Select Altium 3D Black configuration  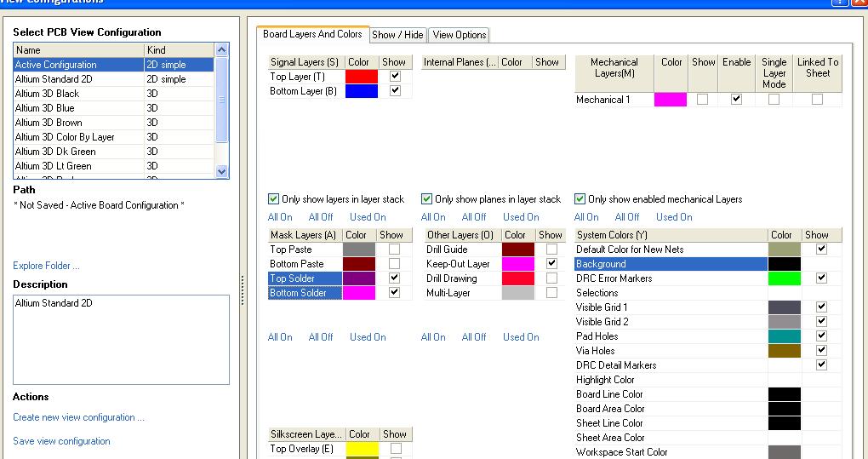click(x=113, y=94)
